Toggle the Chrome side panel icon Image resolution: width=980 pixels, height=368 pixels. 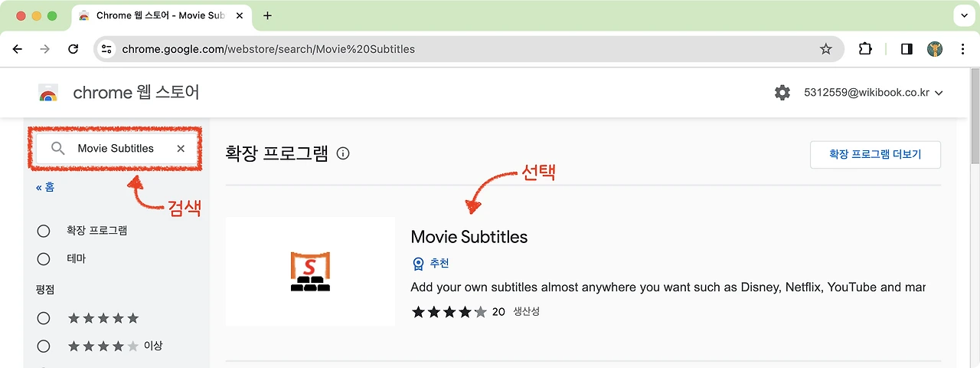point(906,49)
